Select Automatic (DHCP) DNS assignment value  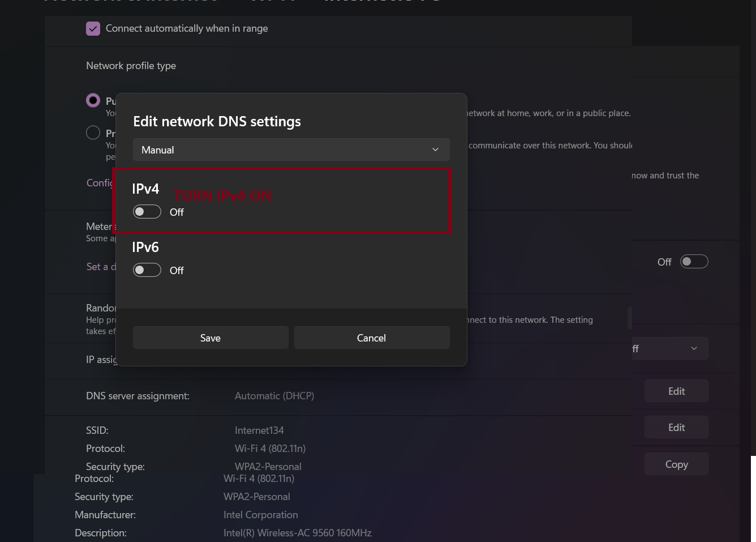pyautogui.click(x=274, y=396)
